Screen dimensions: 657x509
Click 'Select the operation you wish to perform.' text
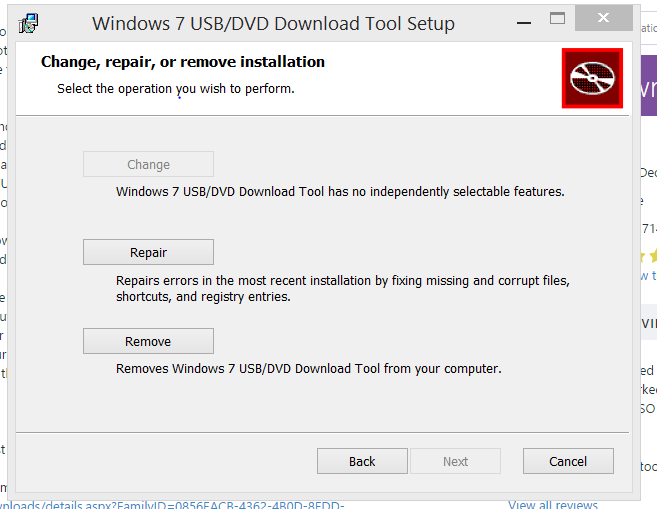[176, 89]
